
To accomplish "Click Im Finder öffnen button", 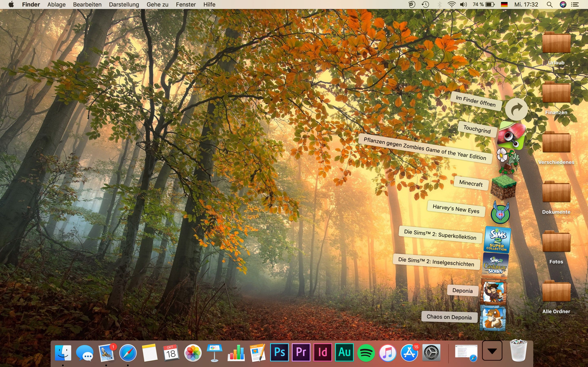I will [516, 109].
